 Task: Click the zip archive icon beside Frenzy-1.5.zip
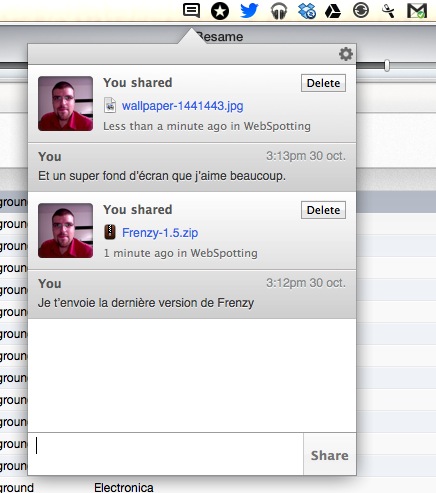click(110, 232)
